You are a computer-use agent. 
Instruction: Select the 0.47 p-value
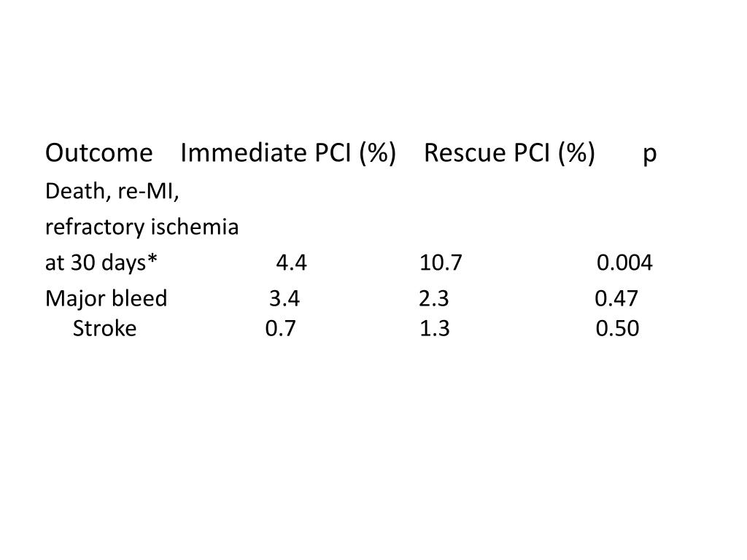point(616,298)
